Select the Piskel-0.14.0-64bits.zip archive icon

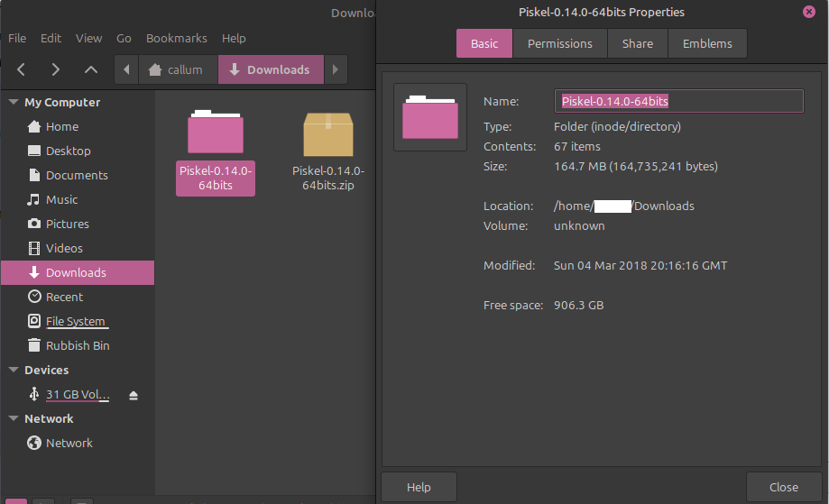pyautogui.click(x=328, y=134)
